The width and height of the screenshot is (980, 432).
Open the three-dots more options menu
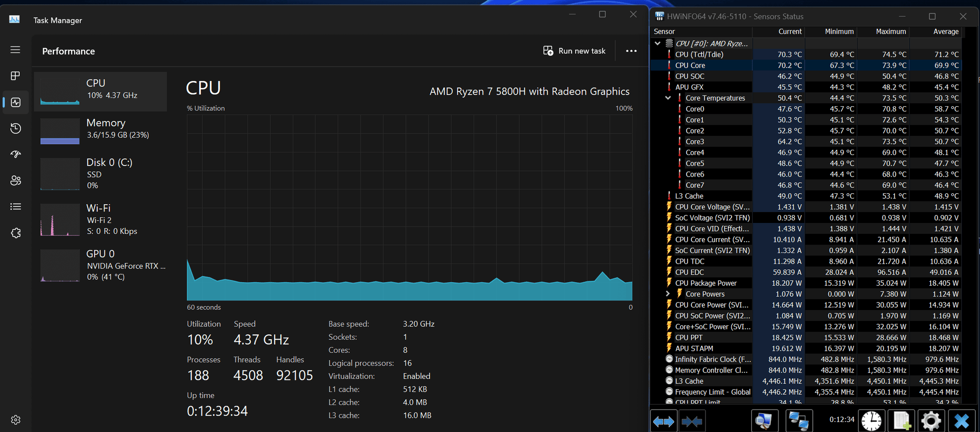(x=631, y=51)
